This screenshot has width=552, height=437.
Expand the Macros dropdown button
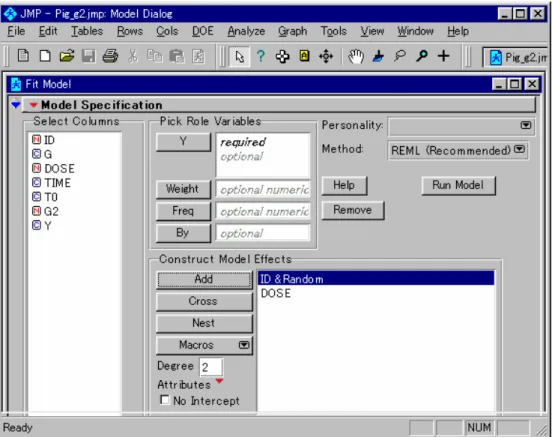click(204, 345)
